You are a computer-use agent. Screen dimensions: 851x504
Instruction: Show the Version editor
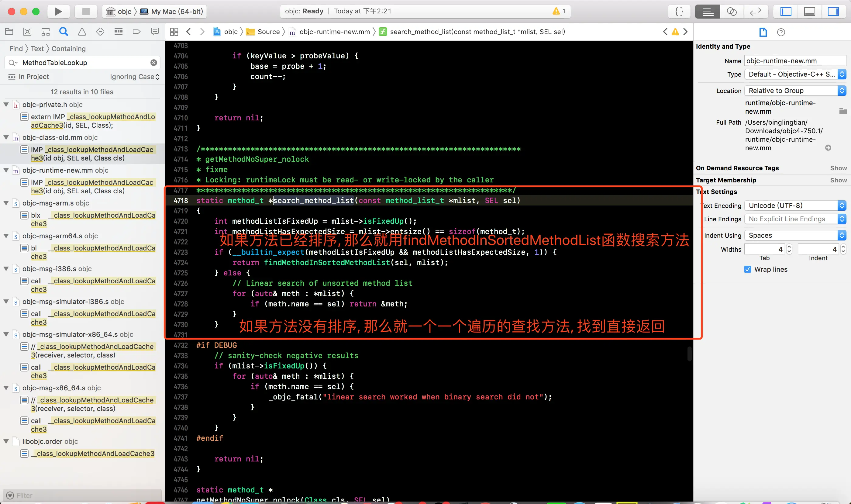point(755,12)
